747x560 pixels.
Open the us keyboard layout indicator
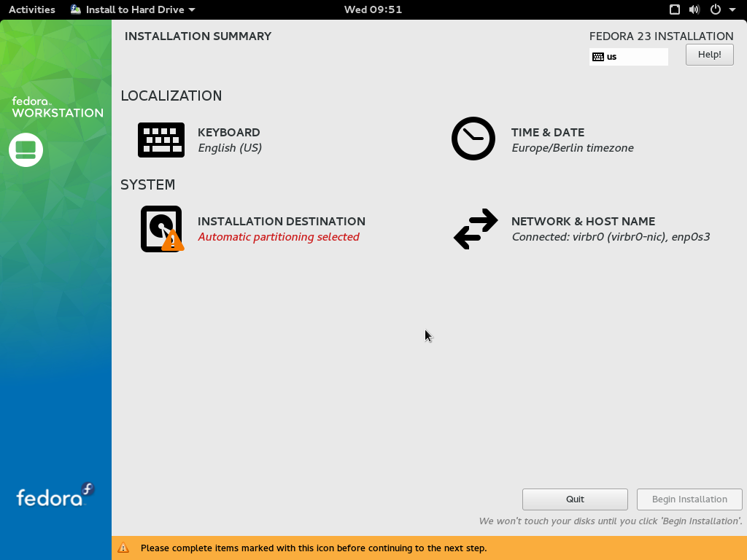pos(628,57)
